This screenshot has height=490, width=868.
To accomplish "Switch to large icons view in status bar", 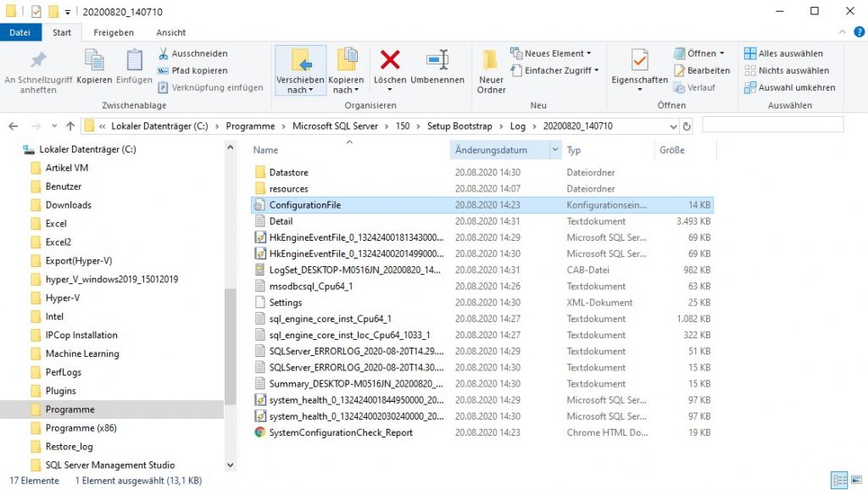I will pyautogui.click(x=856, y=480).
